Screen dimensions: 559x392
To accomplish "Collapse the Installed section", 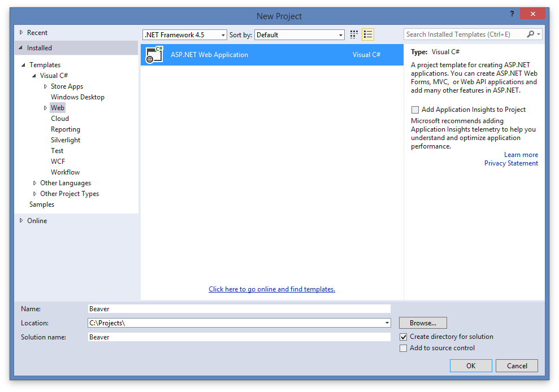I will tap(21, 48).
